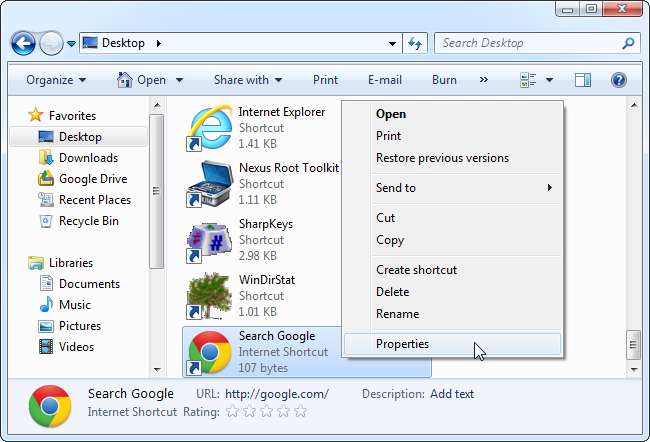
Task: Click the blue Help question mark icon
Action: pos(618,80)
